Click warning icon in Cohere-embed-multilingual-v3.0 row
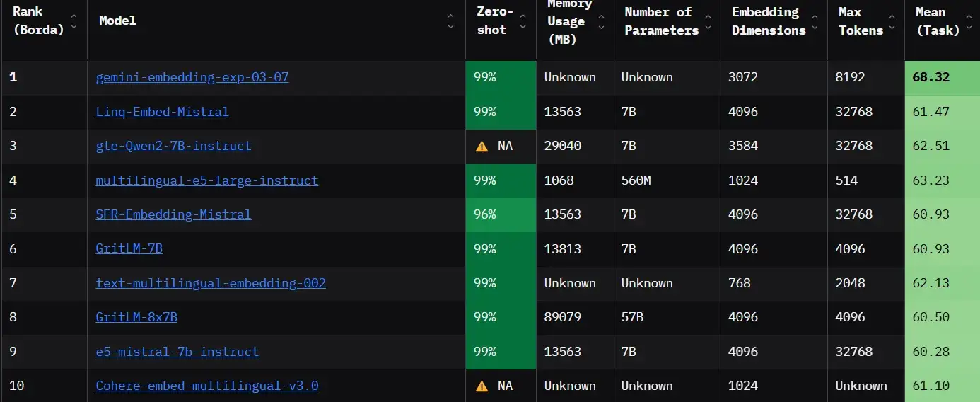The width and height of the screenshot is (980, 402). pyautogui.click(x=482, y=386)
